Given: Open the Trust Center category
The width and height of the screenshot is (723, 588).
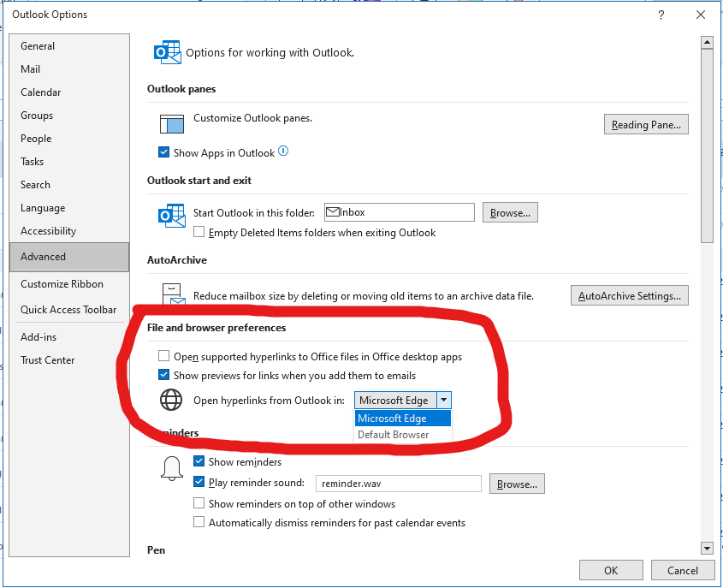Looking at the screenshot, I should coord(69,360).
